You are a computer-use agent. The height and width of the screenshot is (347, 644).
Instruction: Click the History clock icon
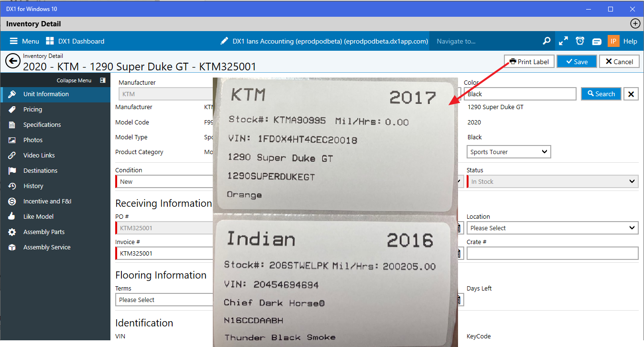pos(12,186)
